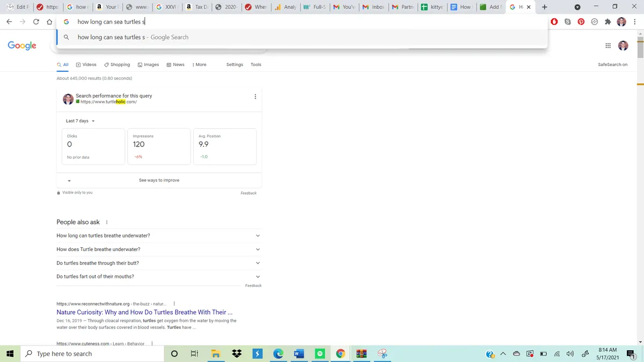Open the Windows notification center
The height and width of the screenshot is (362, 644).
(x=631, y=354)
